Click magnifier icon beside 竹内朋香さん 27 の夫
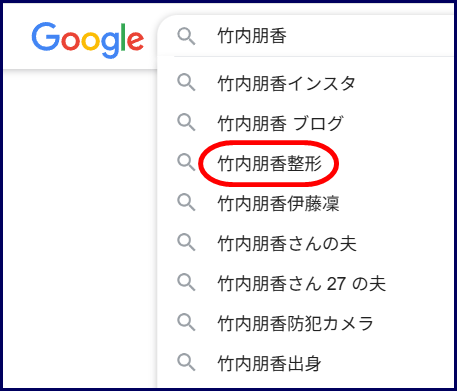457x391 pixels. point(186,282)
